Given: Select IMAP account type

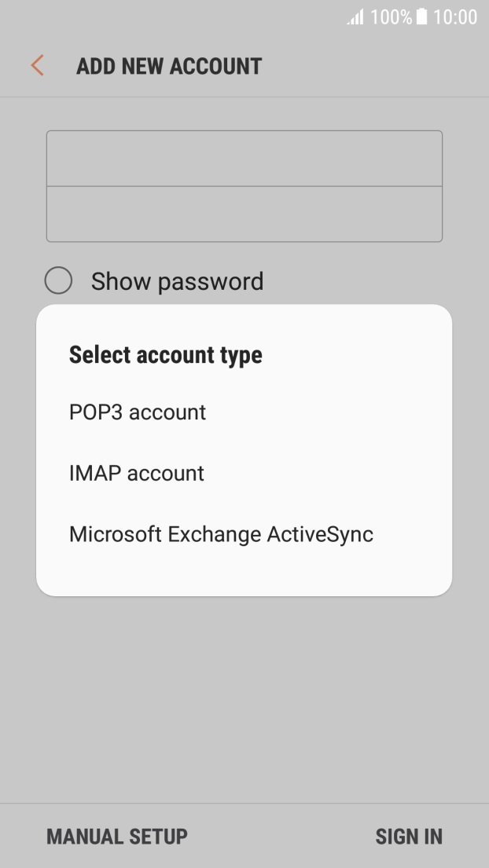Looking at the screenshot, I should [x=136, y=473].
